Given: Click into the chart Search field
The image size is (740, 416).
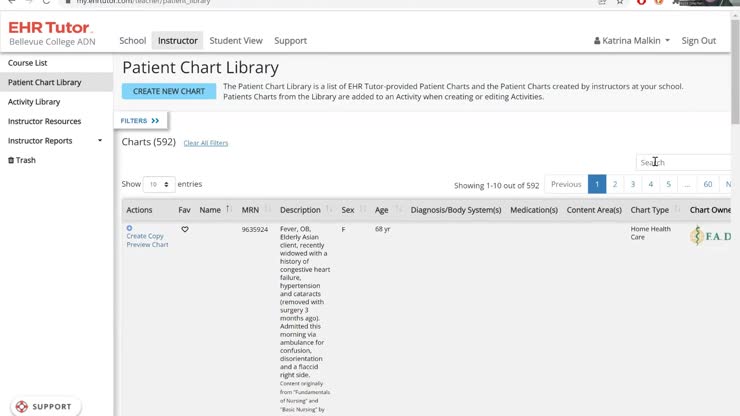Looking at the screenshot, I should point(684,162).
